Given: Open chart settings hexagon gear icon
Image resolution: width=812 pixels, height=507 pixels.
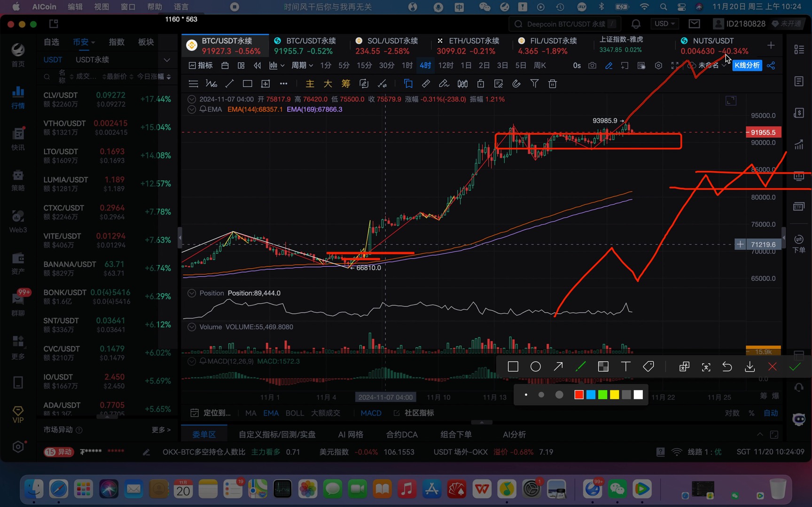Looking at the screenshot, I should pos(658,65).
